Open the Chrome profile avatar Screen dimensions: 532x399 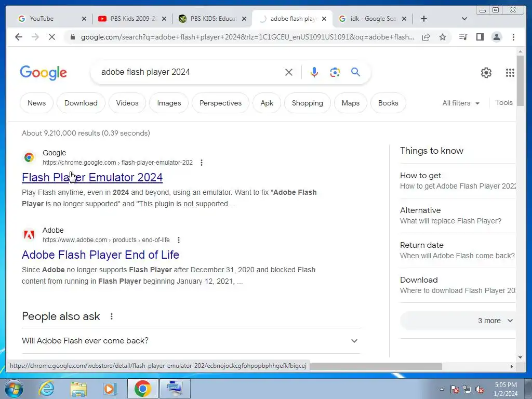pyautogui.click(x=496, y=37)
